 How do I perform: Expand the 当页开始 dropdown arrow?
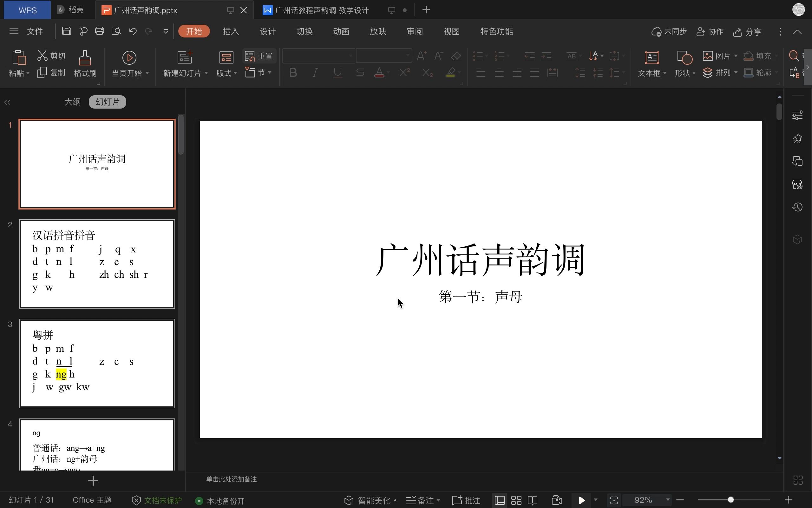click(147, 73)
